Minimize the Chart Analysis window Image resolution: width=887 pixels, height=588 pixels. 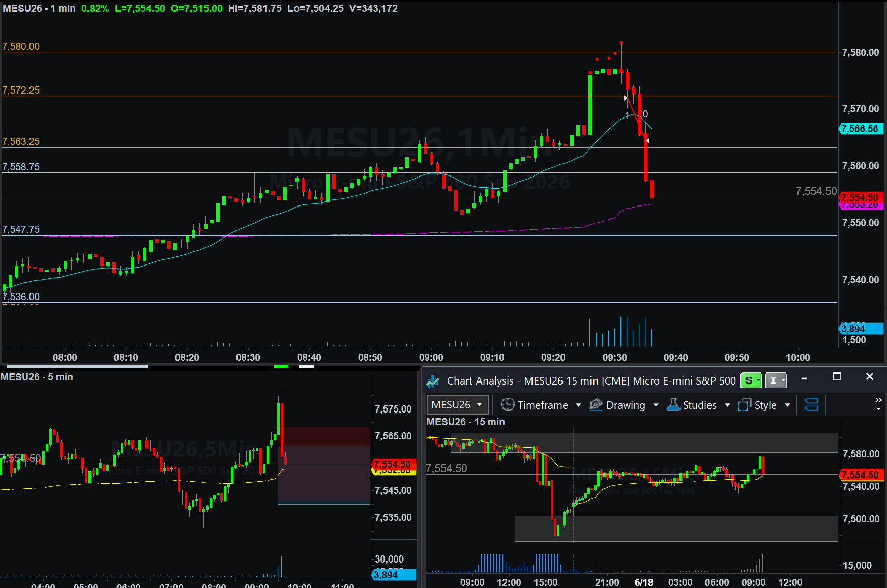(x=804, y=378)
